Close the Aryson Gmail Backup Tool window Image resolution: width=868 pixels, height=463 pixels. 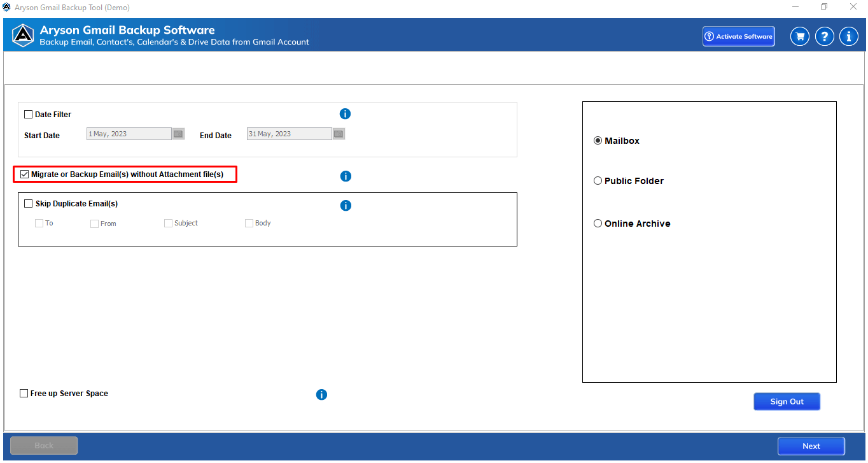pos(853,7)
